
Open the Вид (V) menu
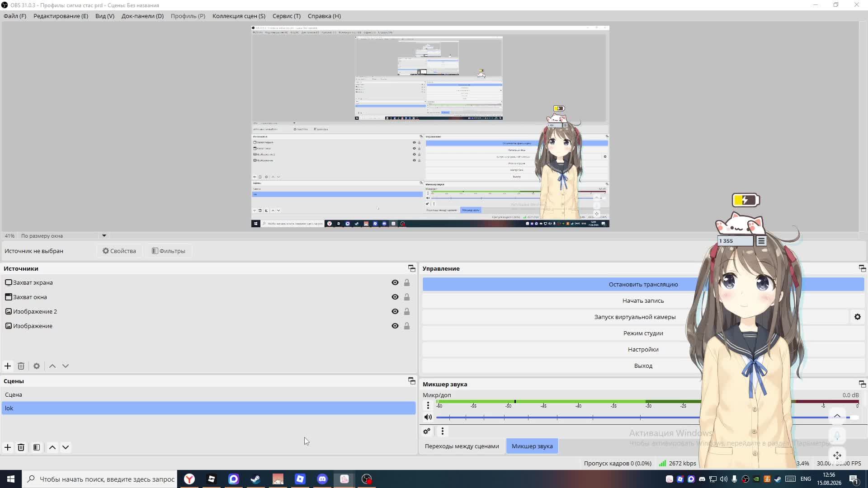pyautogui.click(x=105, y=16)
